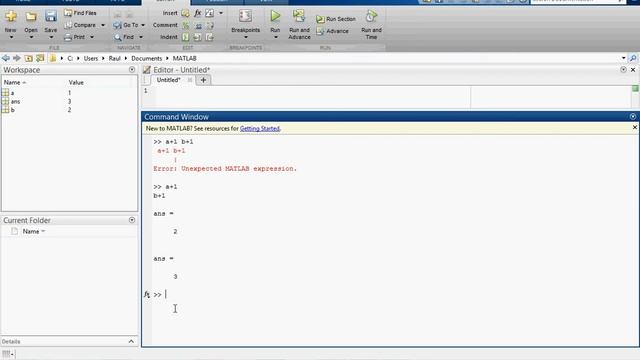The height and width of the screenshot is (360, 640).
Task: Sort Workspace by Name column header
Action: click(x=15, y=82)
